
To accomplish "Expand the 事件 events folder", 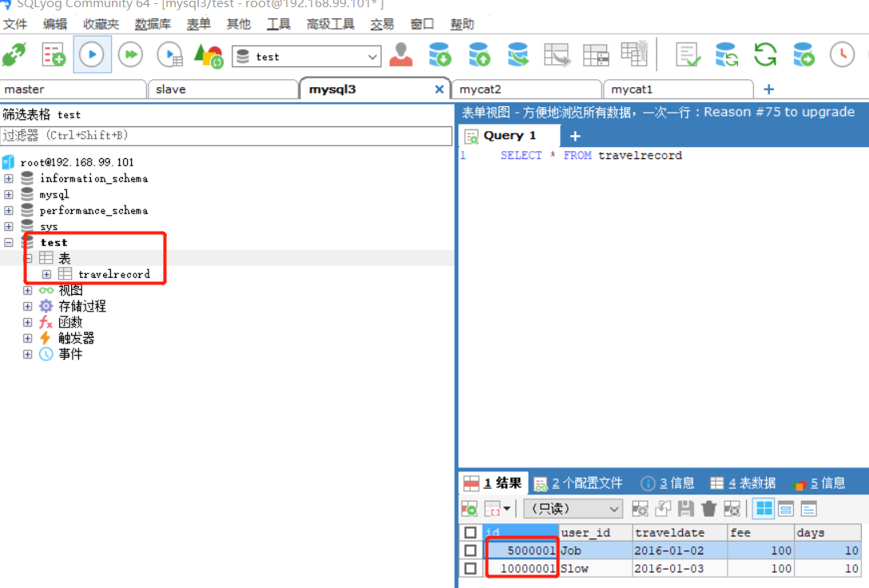I will [28, 354].
